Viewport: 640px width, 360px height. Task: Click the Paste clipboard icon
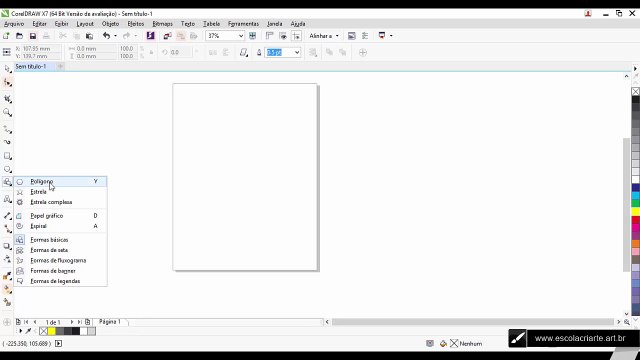(x=89, y=36)
